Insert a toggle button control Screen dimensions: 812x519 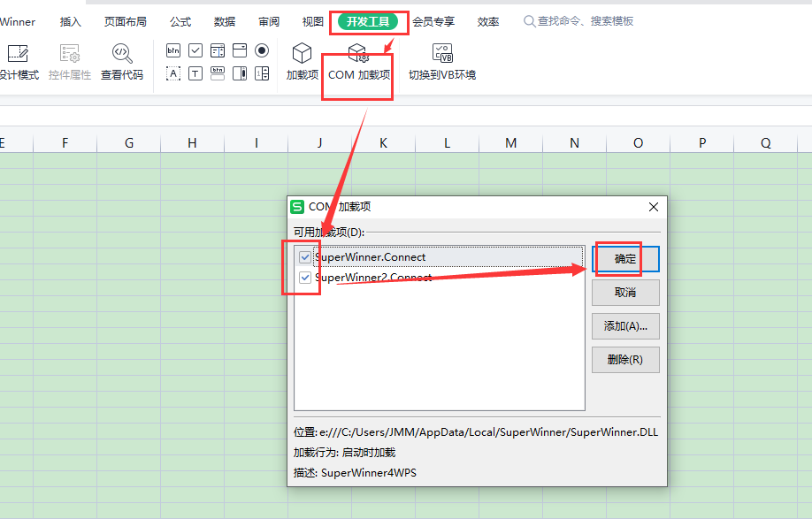point(218,73)
